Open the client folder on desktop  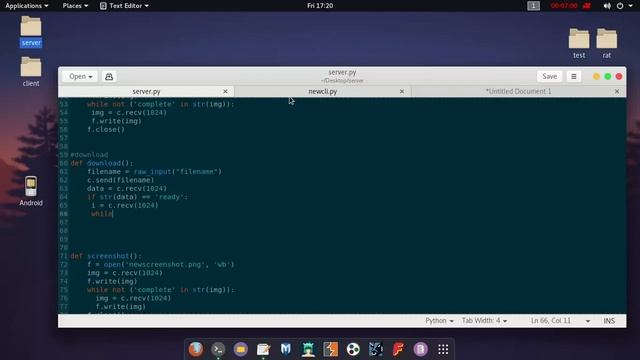31,71
